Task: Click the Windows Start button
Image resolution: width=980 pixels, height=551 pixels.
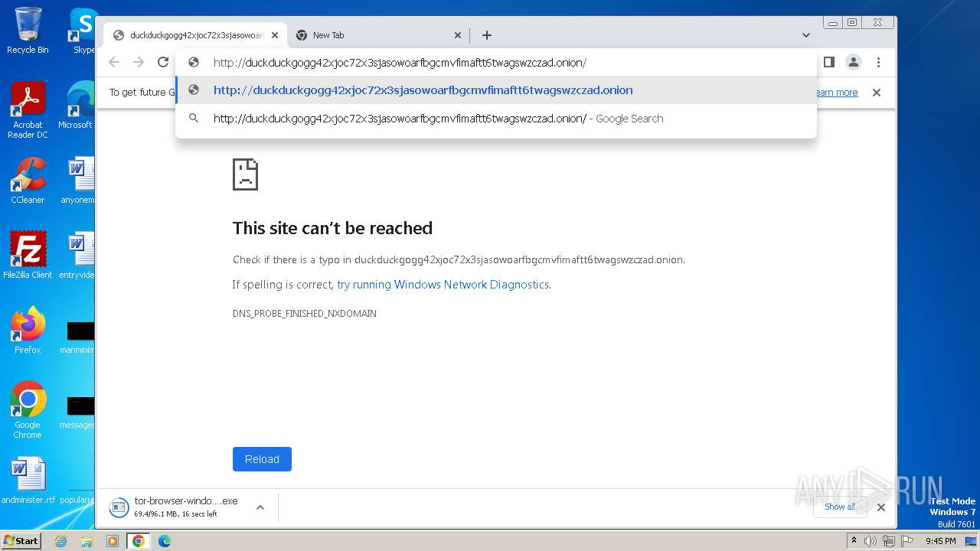Action: [21, 540]
